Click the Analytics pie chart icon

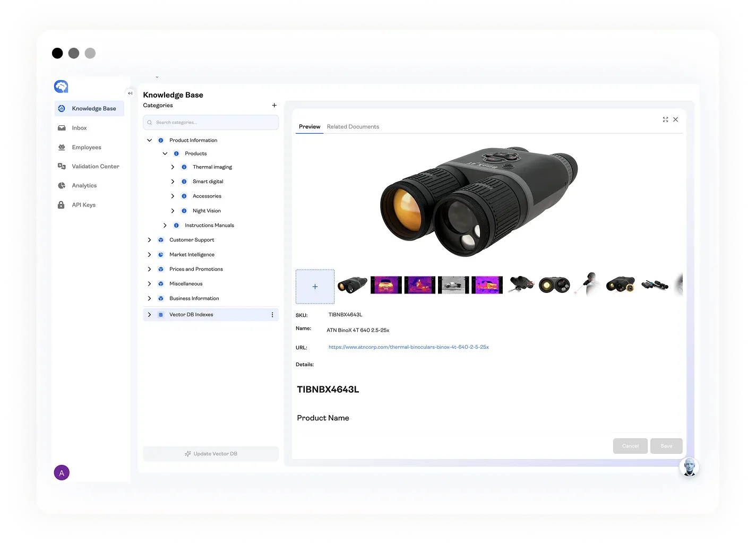(x=62, y=185)
